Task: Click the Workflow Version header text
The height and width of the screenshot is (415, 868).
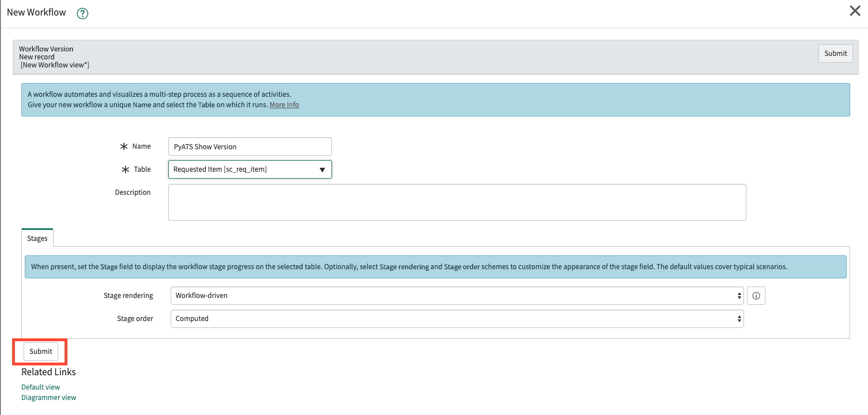Action: (46, 49)
